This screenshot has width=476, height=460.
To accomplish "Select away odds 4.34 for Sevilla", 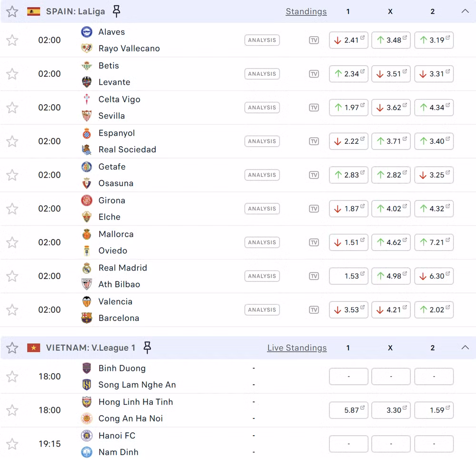I will point(434,108).
